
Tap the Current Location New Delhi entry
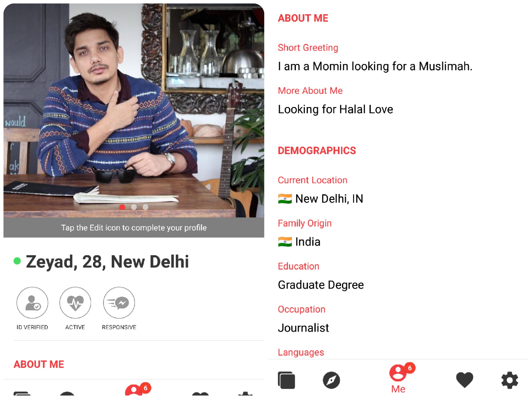pyautogui.click(x=321, y=199)
